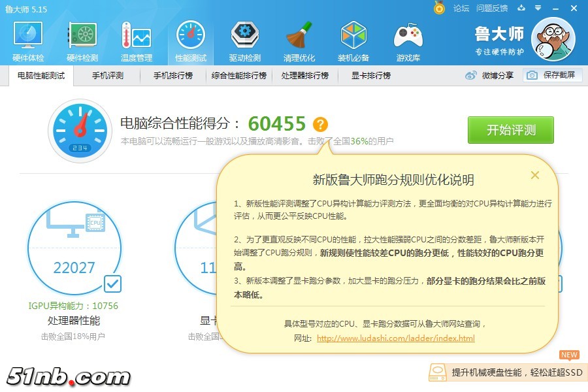588x392 pixels.
Task: Open 硬件体检 hardware checkup icon
Action: tap(28, 41)
